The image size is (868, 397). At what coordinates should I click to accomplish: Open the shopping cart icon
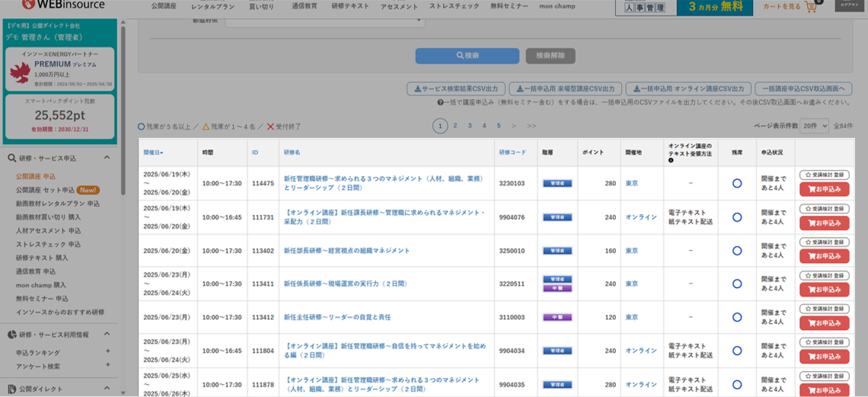pos(811,7)
